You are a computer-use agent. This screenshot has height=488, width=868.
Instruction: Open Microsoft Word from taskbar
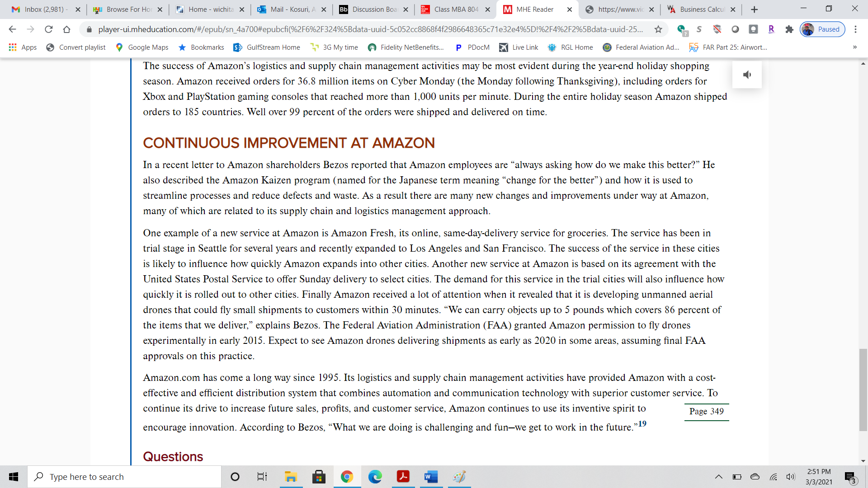(x=431, y=477)
